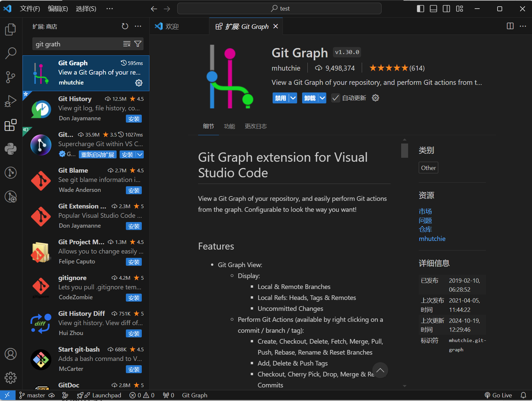Image resolution: width=532 pixels, height=401 pixels.
Task: Open the editor more actions ellipsis
Action: click(523, 26)
